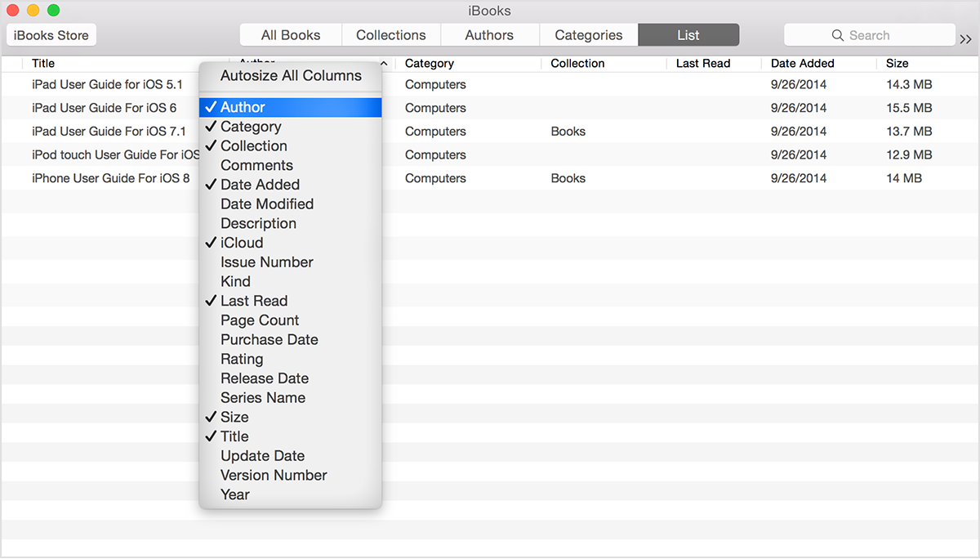Select the List tab

tap(688, 35)
